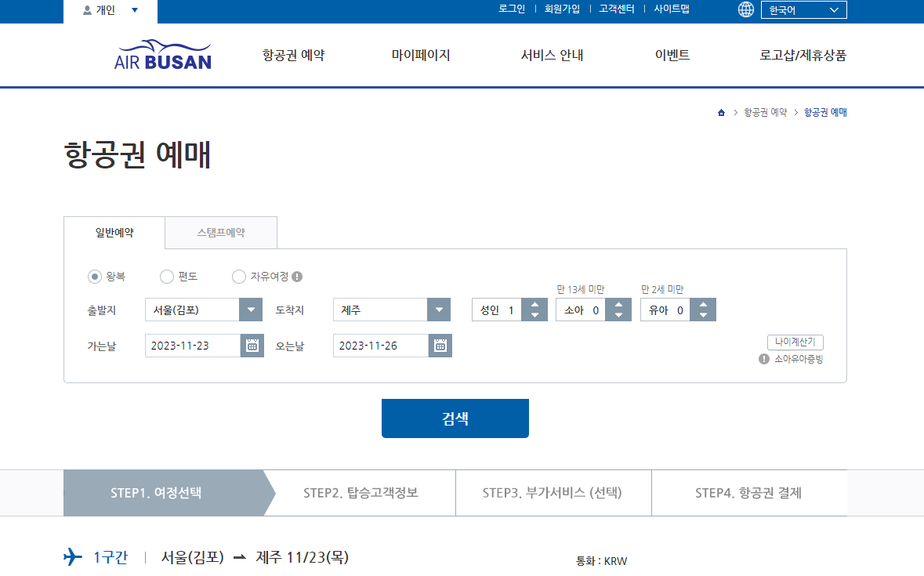This screenshot has height=576, width=924.
Task: Select the 왕복 round-trip radio button
Action: pyautogui.click(x=93, y=277)
